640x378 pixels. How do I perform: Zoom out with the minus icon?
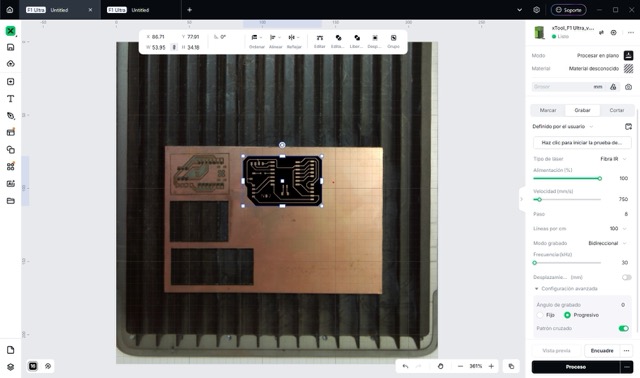point(460,367)
